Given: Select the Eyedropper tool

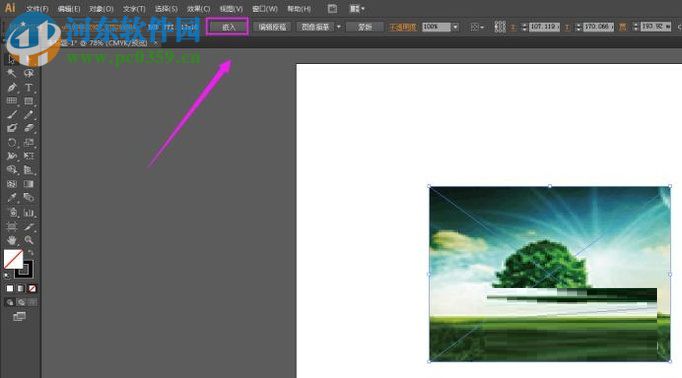Looking at the screenshot, I should pos(12,197).
